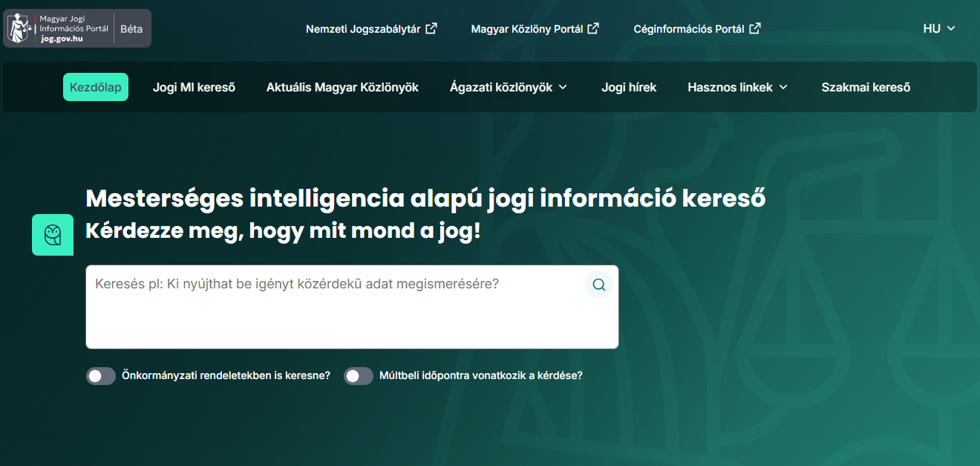The width and height of the screenshot is (980, 466).
Task: Open the Céginformációs Portál
Action: pos(688,28)
